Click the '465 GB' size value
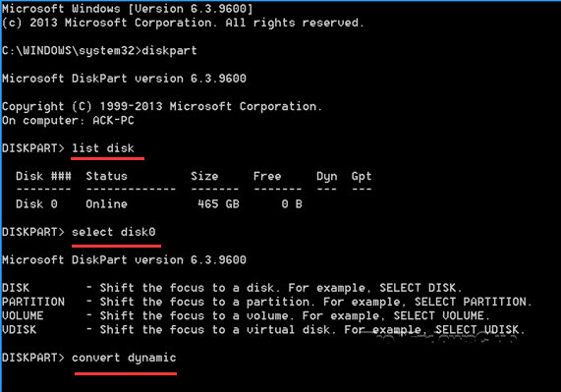The width and height of the screenshot is (561, 392). pos(218,204)
